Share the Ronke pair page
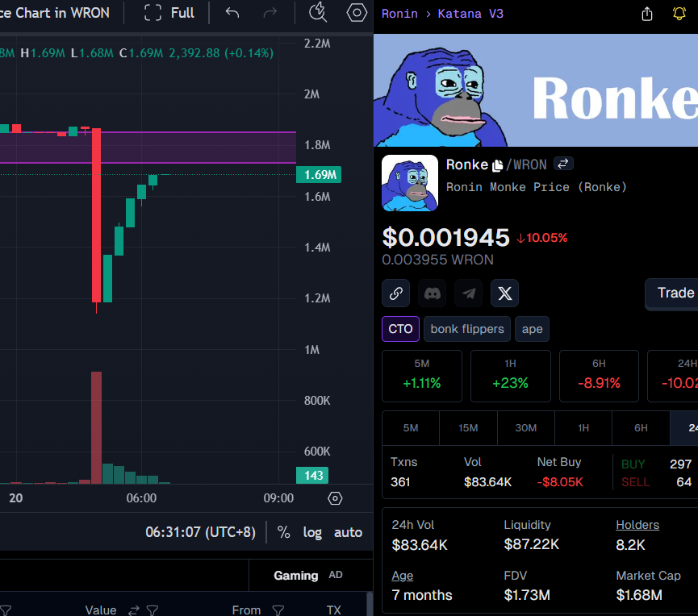 [x=647, y=14]
